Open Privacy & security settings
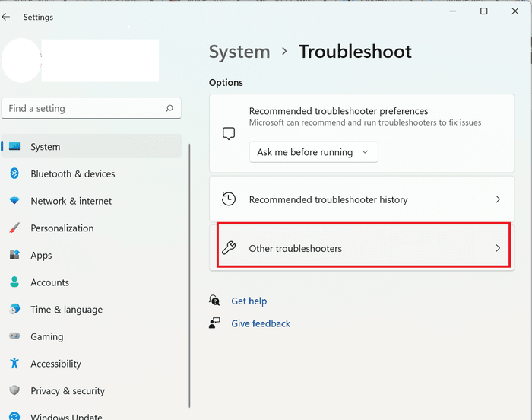The height and width of the screenshot is (420, 532). (91, 391)
